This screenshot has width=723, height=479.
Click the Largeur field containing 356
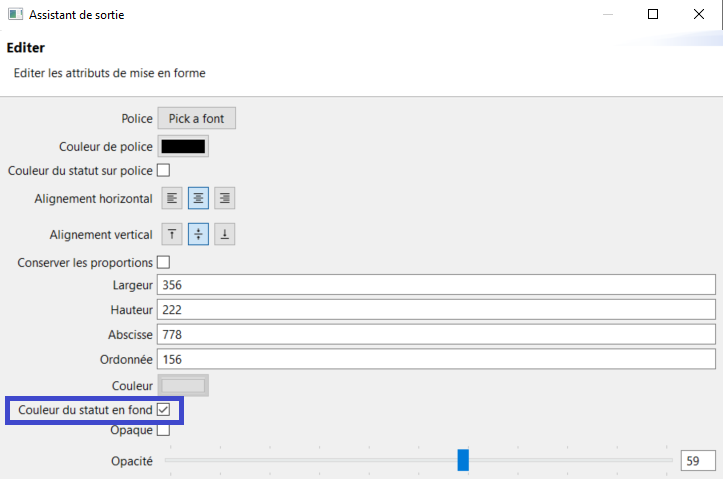click(x=436, y=285)
